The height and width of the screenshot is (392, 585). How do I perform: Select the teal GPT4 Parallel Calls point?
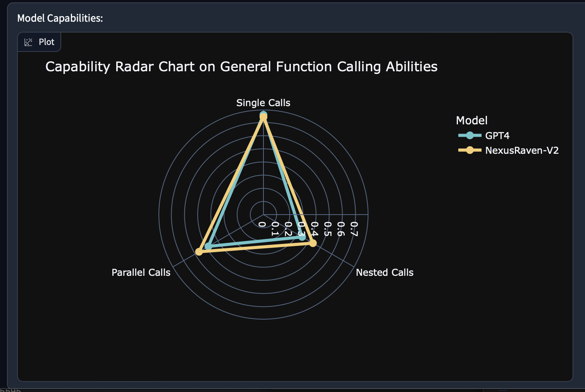click(x=208, y=246)
